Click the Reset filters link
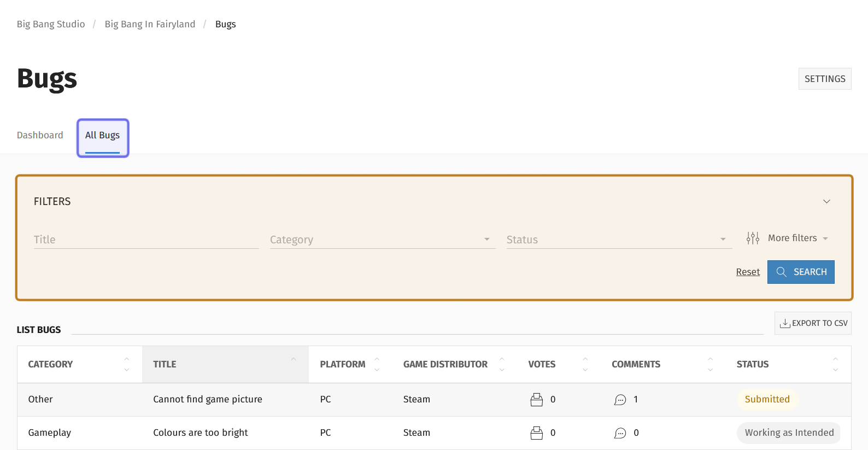Screen dimensions: 868x450 pos(748,272)
